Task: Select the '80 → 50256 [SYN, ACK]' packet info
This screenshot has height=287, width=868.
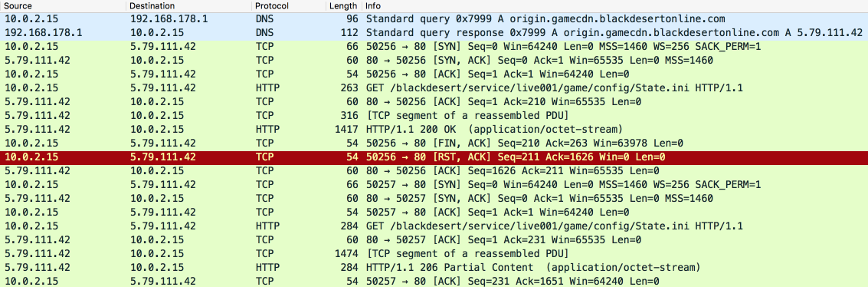Action: pos(539,61)
